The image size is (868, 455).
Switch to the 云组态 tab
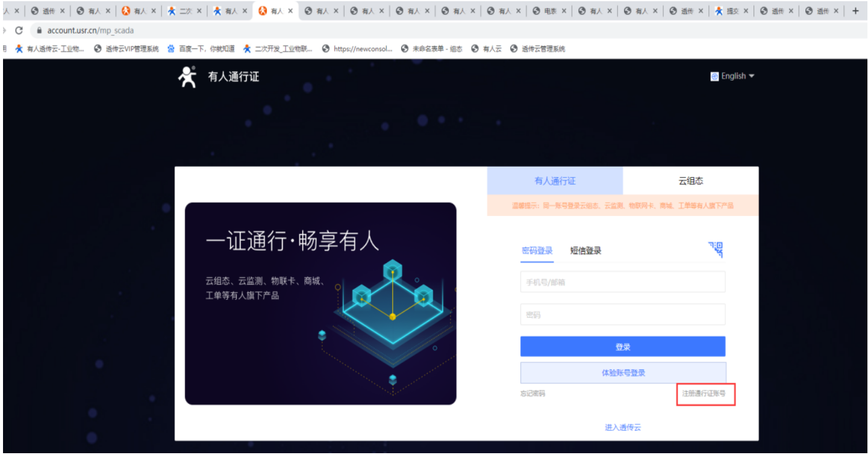click(x=691, y=181)
